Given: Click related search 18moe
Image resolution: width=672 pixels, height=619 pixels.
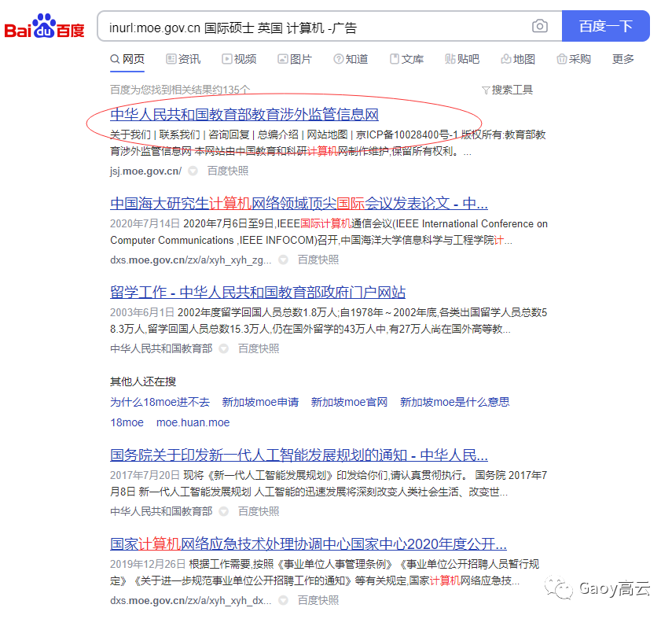Looking at the screenshot, I should 127,422.
